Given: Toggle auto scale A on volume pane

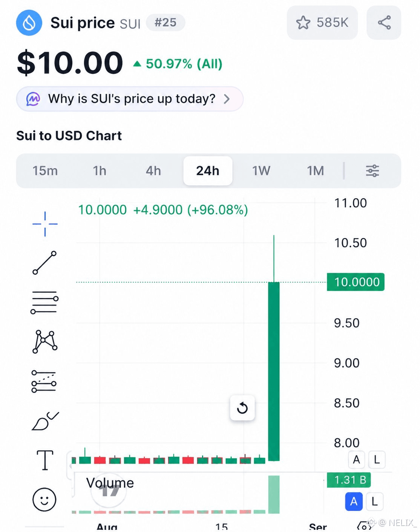Looking at the screenshot, I should [354, 501].
